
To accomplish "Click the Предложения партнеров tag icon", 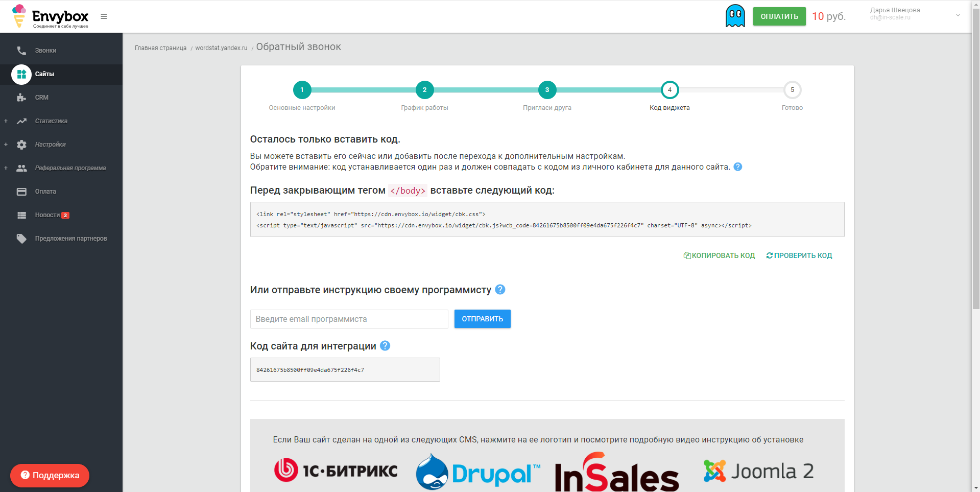I will pos(21,239).
